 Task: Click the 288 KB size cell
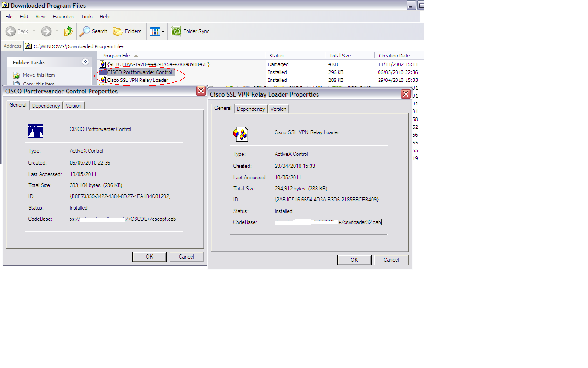(336, 80)
